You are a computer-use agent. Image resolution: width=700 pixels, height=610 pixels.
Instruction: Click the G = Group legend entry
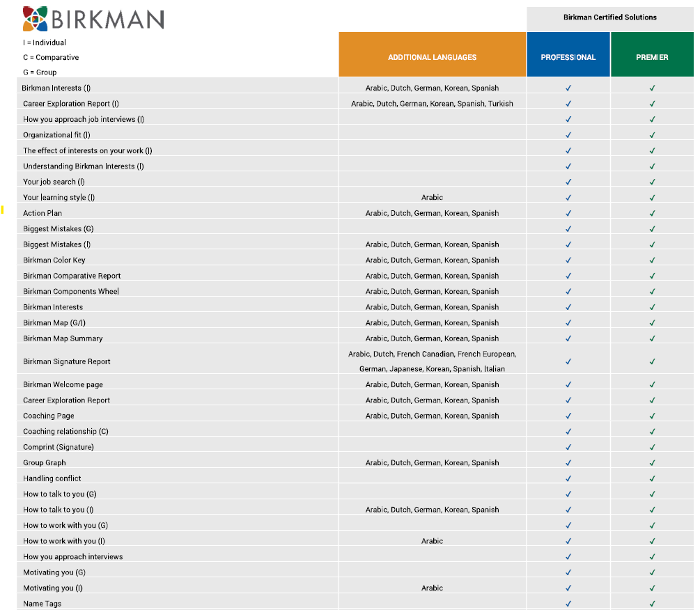click(x=40, y=72)
